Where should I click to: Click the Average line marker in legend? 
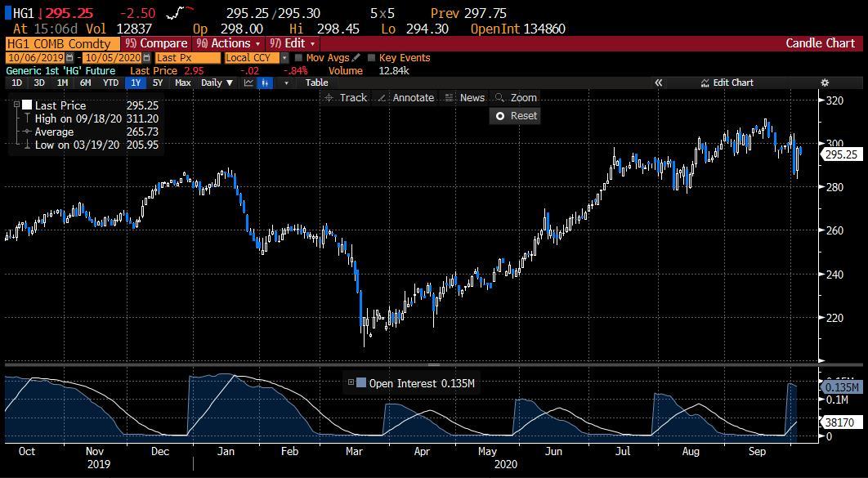tap(26, 132)
